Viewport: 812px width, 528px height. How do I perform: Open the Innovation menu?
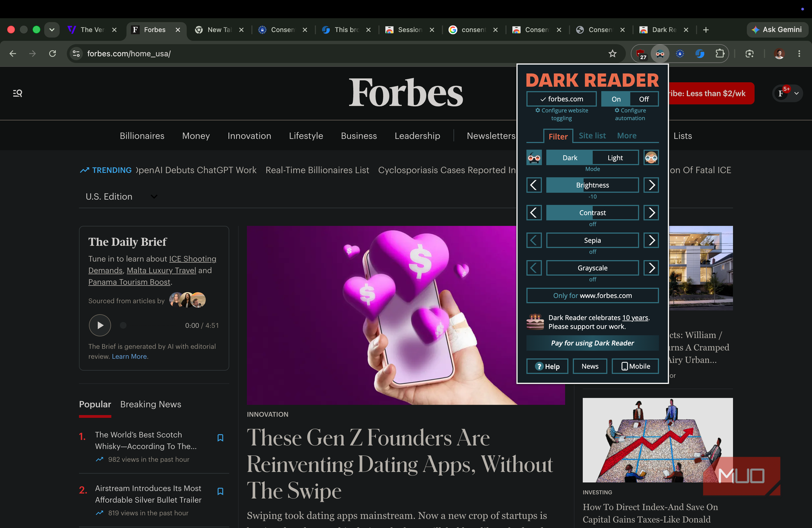click(250, 136)
